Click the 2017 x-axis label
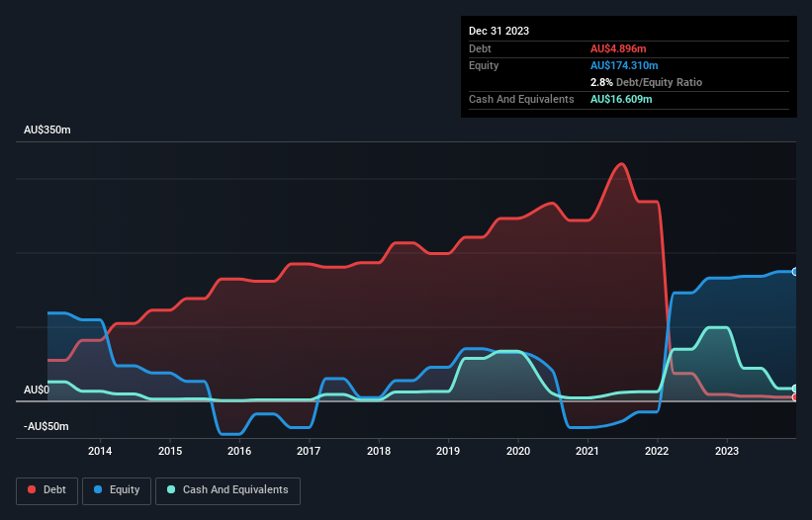This screenshot has width=812, height=520. point(309,451)
